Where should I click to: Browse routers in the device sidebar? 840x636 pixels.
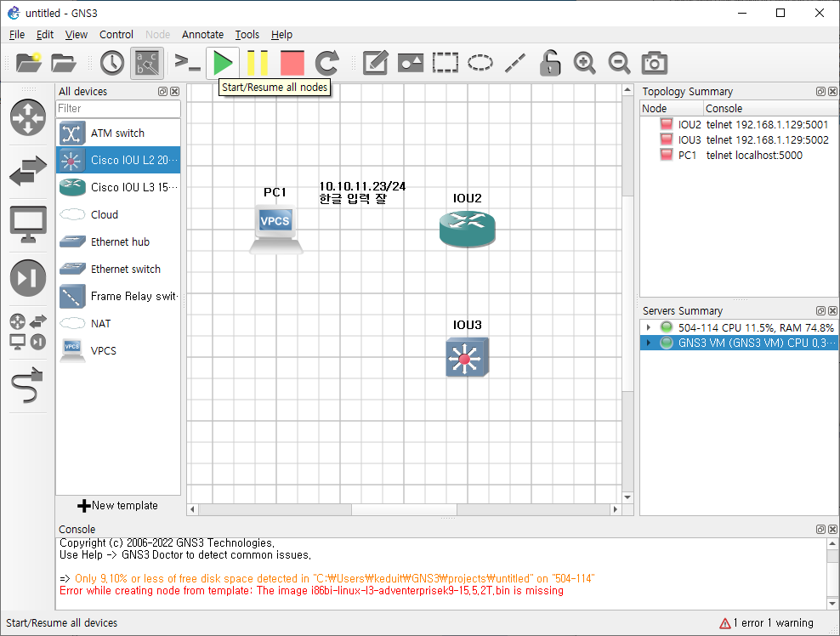click(x=28, y=117)
